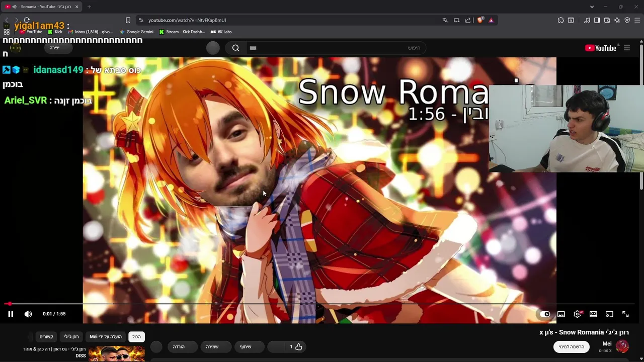The width and height of the screenshot is (644, 362).
Task: Open the player settings gear
Action: (x=577, y=314)
